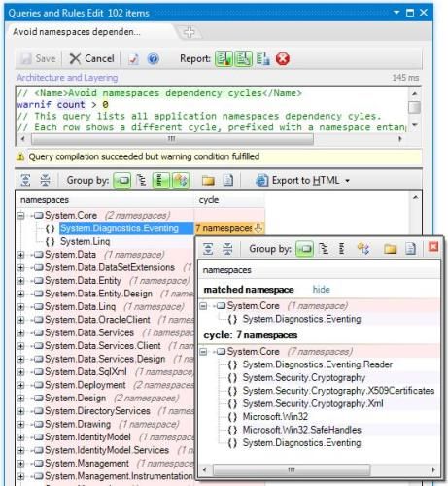Click the blue help question mark icon
The width and height of the screenshot is (448, 486).
pyautogui.click(x=153, y=59)
